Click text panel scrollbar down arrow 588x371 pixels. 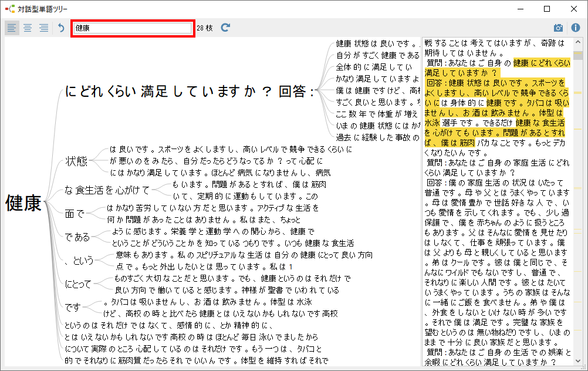pos(578,361)
